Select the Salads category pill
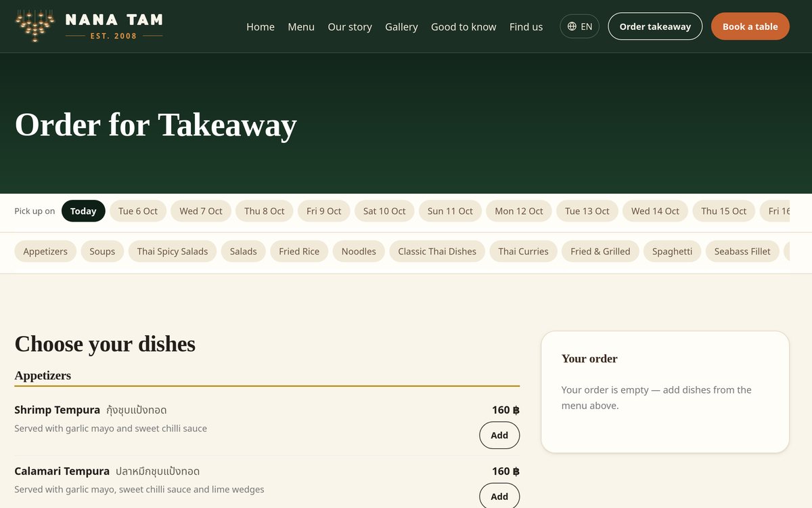Screen dimensions: 812x508 point(243,251)
